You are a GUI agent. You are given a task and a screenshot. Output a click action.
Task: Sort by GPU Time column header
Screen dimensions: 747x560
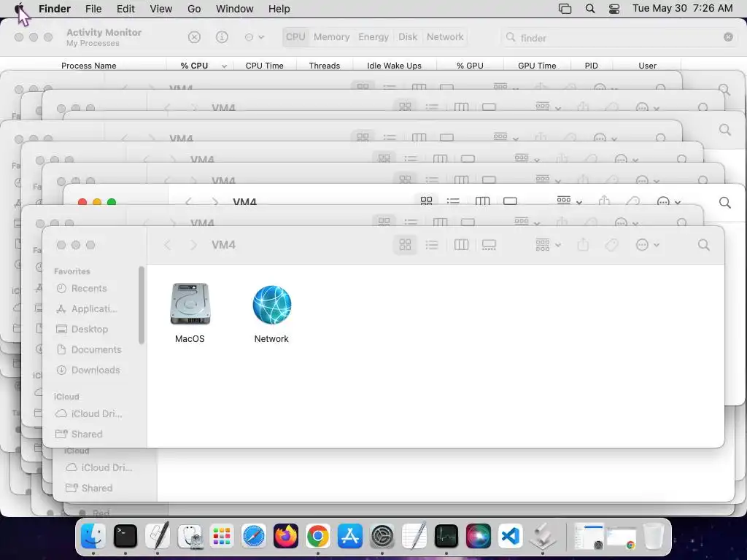[x=537, y=66]
